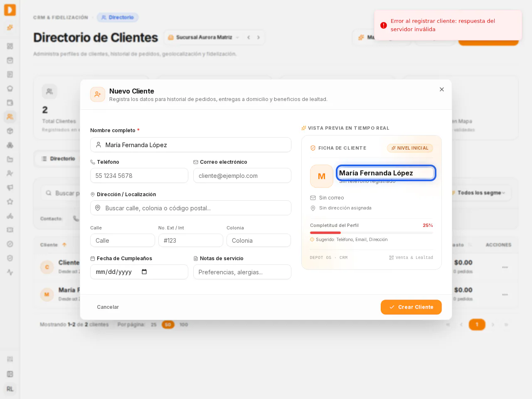Select page 1 in pagination
This screenshot has height=399, width=532.
point(477,325)
